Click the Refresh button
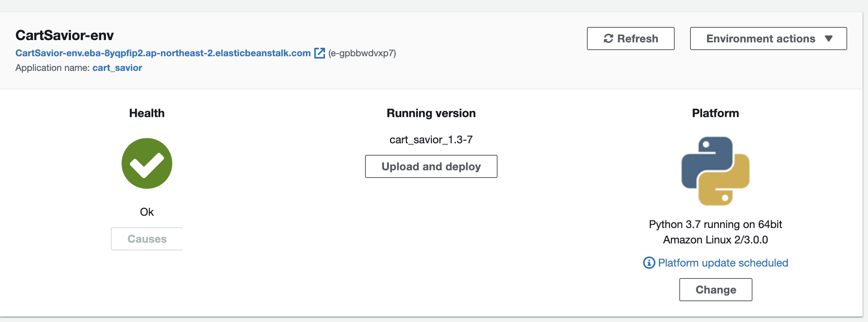 (x=630, y=39)
